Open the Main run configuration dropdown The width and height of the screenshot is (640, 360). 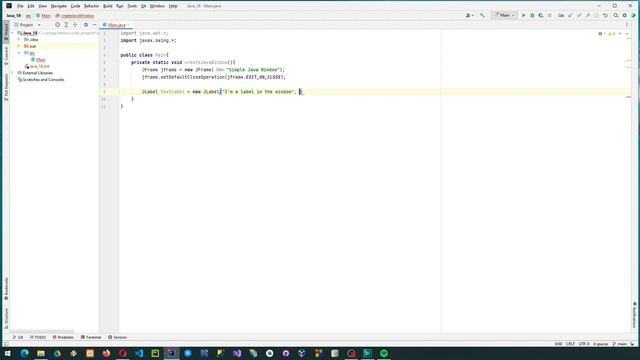coord(505,16)
